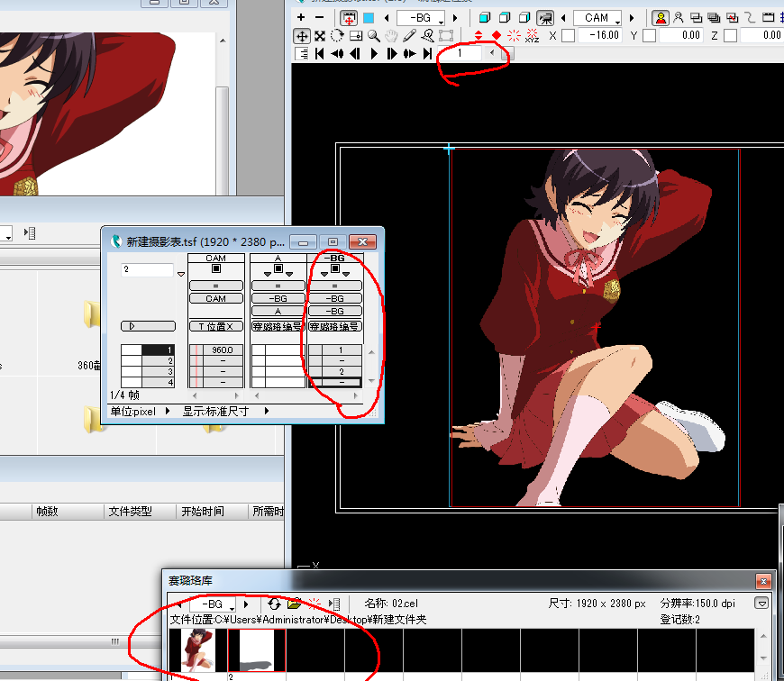Image resolution: width=784 pixels, height=681 pixels.
Task: Select the hand pan tool
Action: point(392,36)
